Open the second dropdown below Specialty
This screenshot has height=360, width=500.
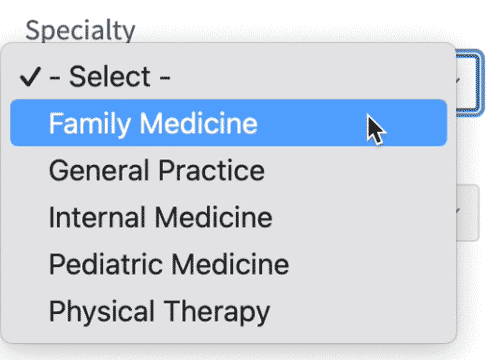[468, 212]
